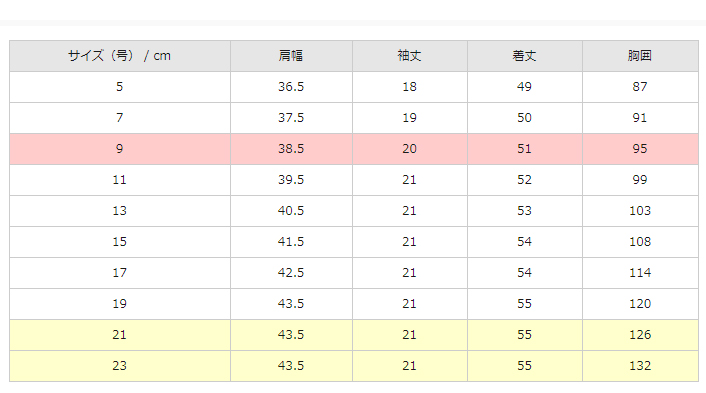
Task: Click the highlighted size 9 cell
Action: [x=120, y=149]
